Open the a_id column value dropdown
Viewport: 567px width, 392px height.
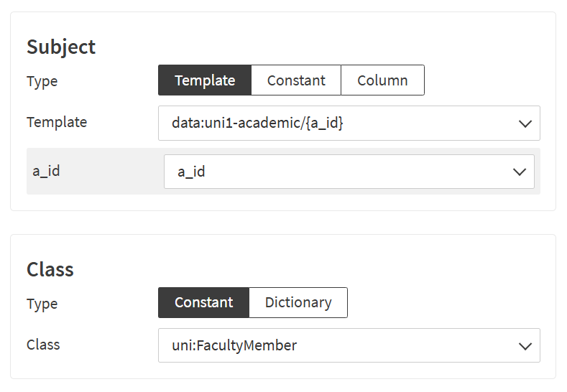[338, 172]
